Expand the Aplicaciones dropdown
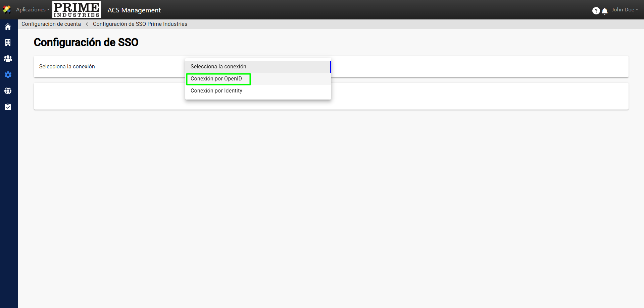This screenshot has width=644, height=308. click(33, 10)
